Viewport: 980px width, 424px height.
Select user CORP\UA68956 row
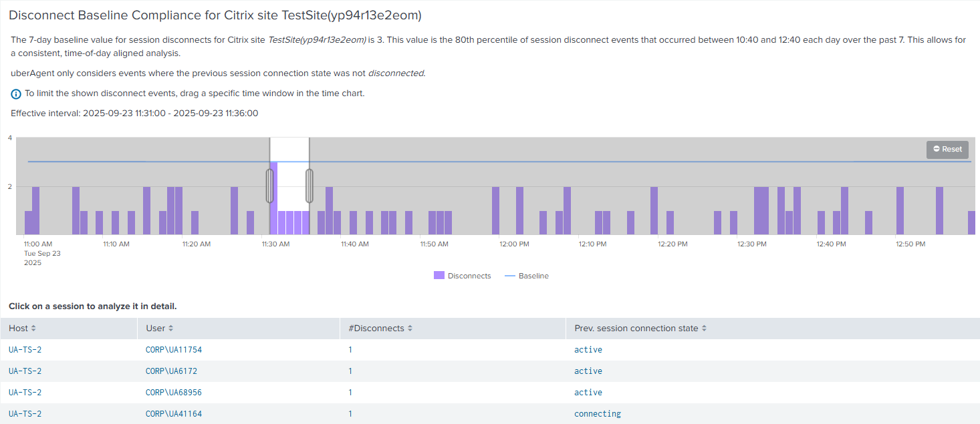point(173,393)
